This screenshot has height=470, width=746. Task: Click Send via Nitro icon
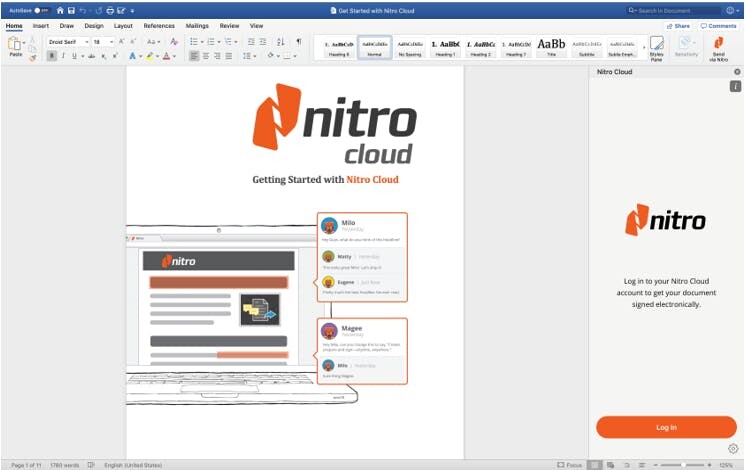(x=718, y=49)
